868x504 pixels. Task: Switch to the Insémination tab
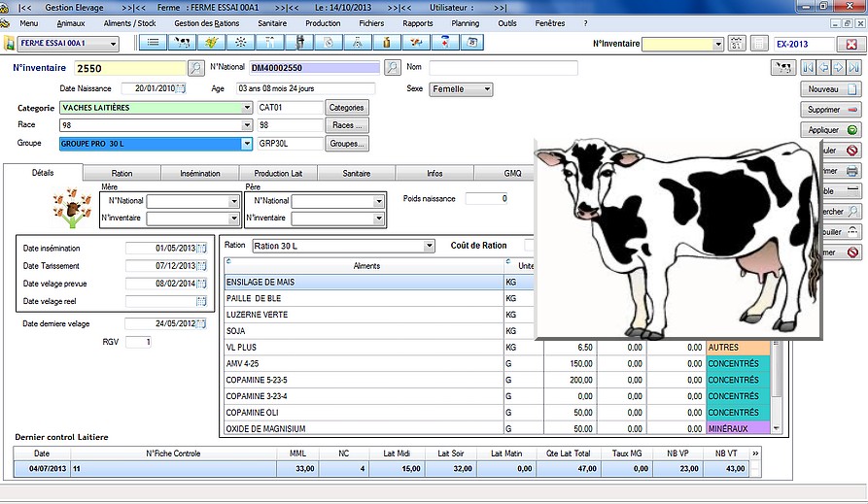[200, 173]
